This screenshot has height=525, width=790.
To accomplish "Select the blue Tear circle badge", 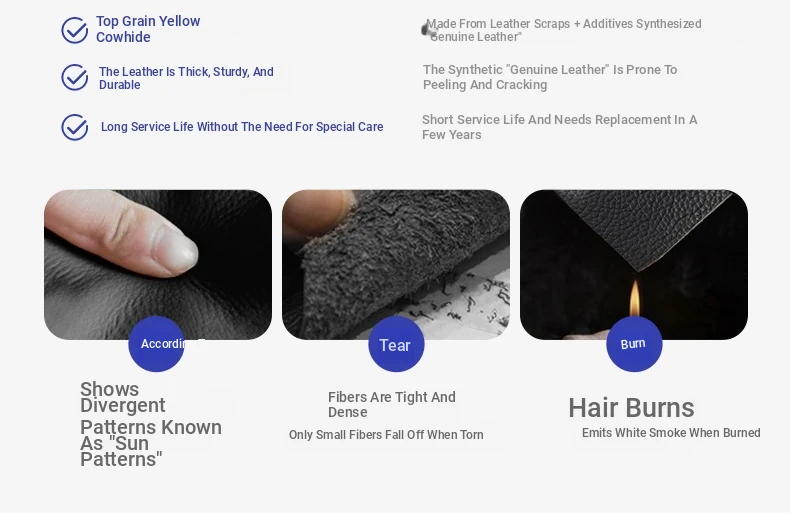I will click(x=396, y=344).
